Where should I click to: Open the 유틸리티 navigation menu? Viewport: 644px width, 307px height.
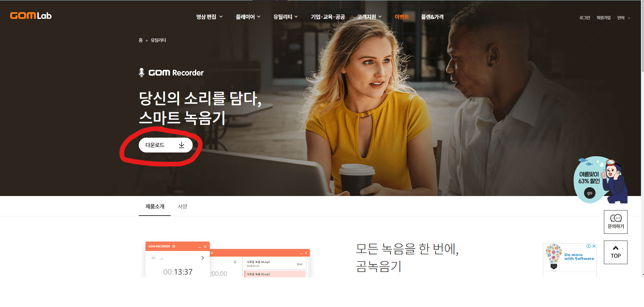285,17
